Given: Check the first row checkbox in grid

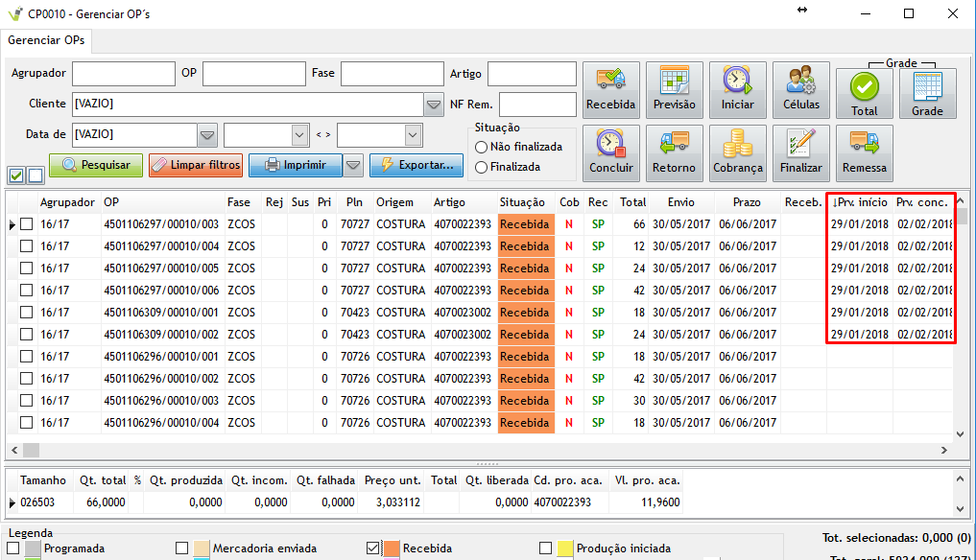Looking at the screenshot, I should [x=26, y=224].
